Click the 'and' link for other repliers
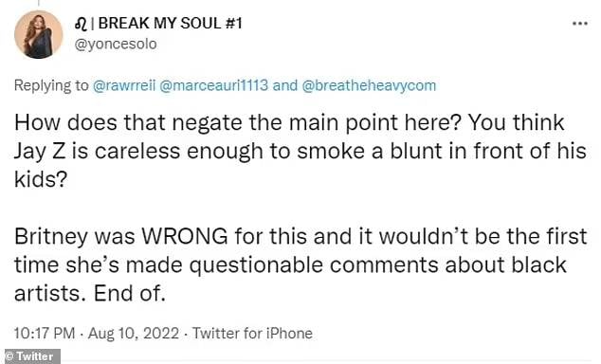The height and width of the screenshot is (364, 601). (x=284, y=85)
